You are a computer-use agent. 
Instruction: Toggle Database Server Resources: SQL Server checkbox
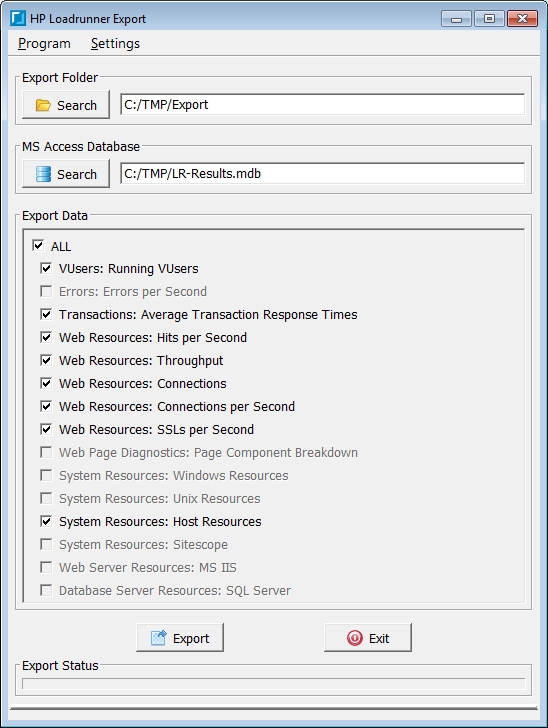click(x=46, y=590)
